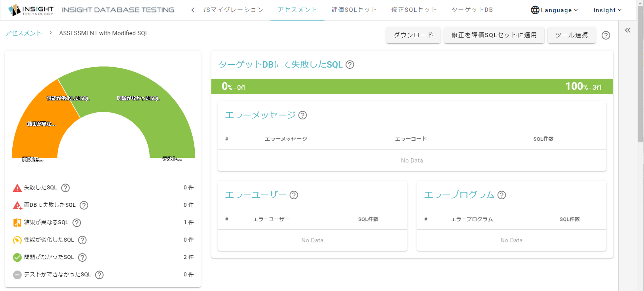This screenshot has width=644, height=291.
Task: Click help icon next to エラーユーザー
Action: tap(294, 195)
